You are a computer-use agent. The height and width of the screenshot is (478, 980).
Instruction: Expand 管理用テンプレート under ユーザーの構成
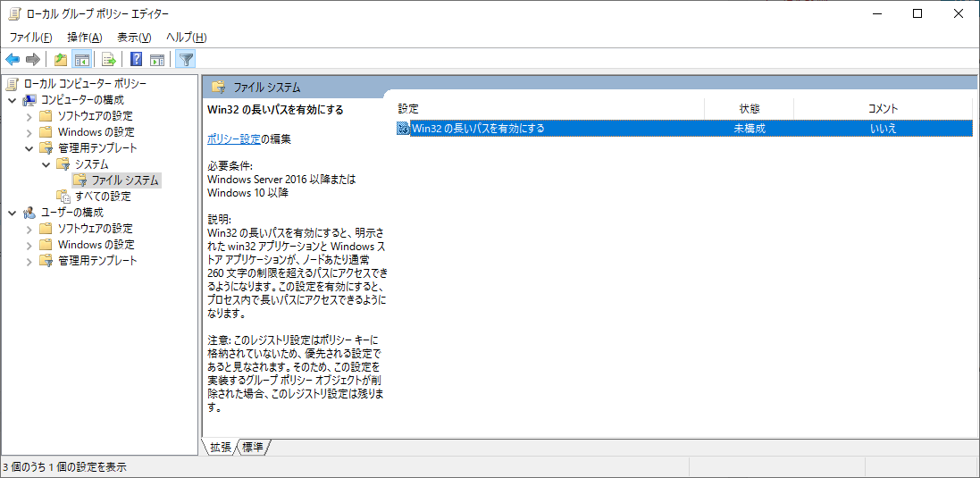pyautogui.click(x=29, y=261)
